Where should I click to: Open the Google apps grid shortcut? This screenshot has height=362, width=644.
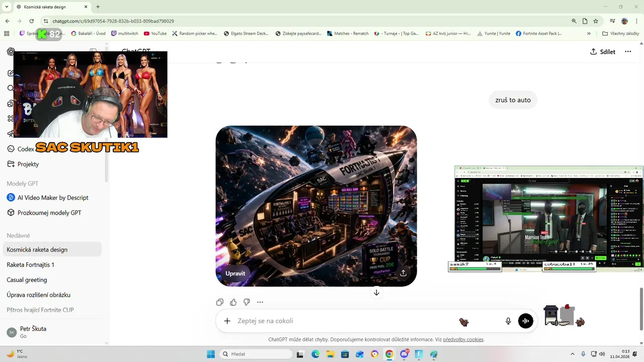[x=7, y=34]
